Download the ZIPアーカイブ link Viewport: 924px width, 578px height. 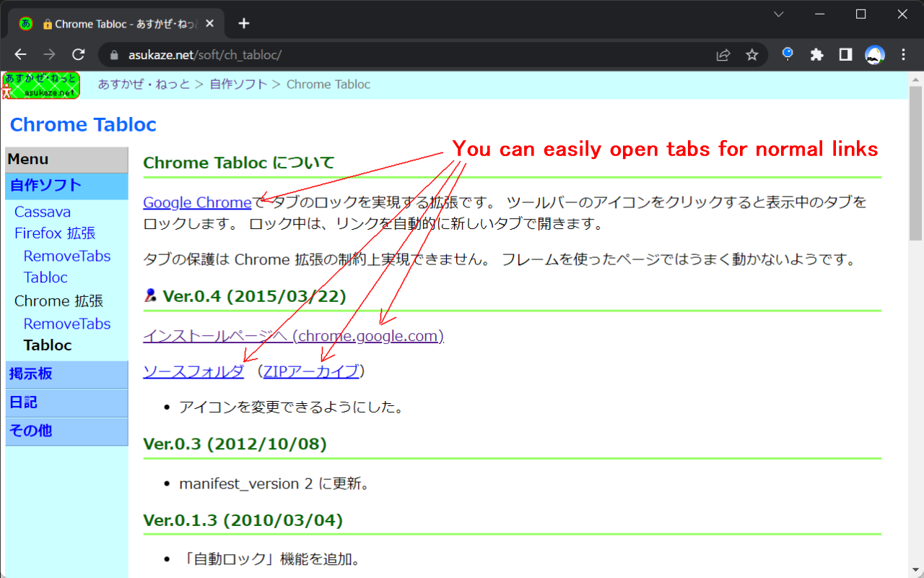311,371
